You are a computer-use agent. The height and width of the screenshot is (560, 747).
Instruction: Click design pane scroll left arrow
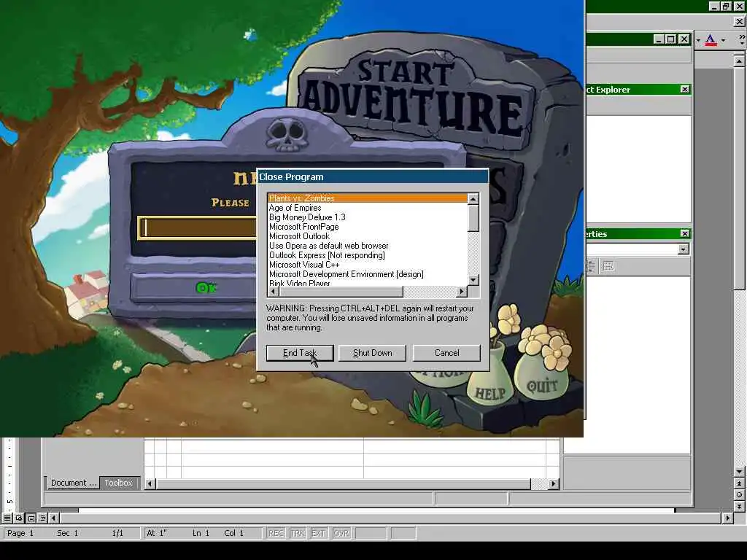tap(150, 484)
